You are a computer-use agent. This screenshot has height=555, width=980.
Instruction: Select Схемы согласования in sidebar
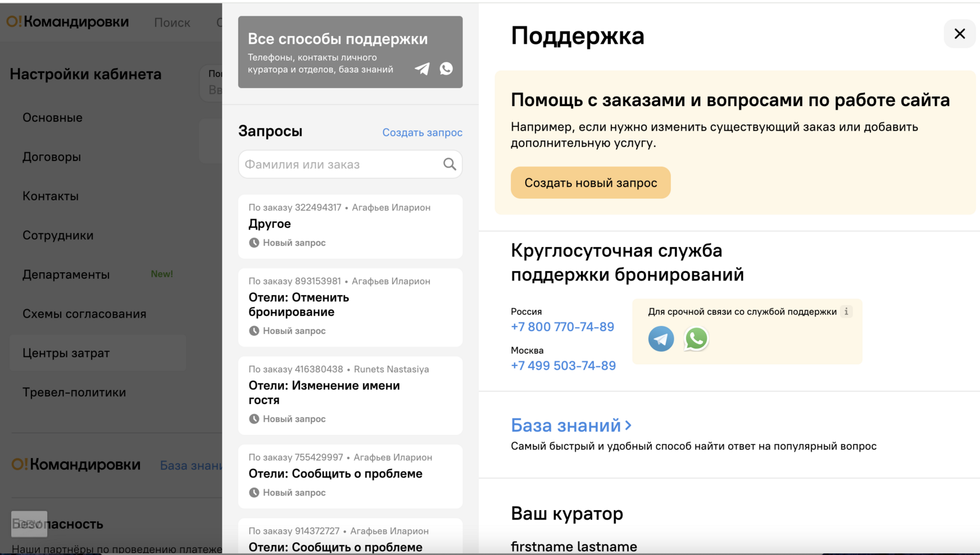(84, 314)
